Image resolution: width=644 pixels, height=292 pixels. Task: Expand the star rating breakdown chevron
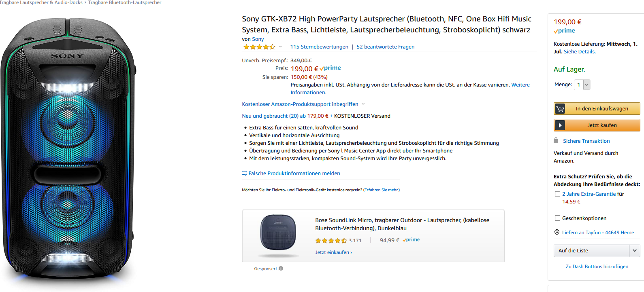(x=280, y=47)
